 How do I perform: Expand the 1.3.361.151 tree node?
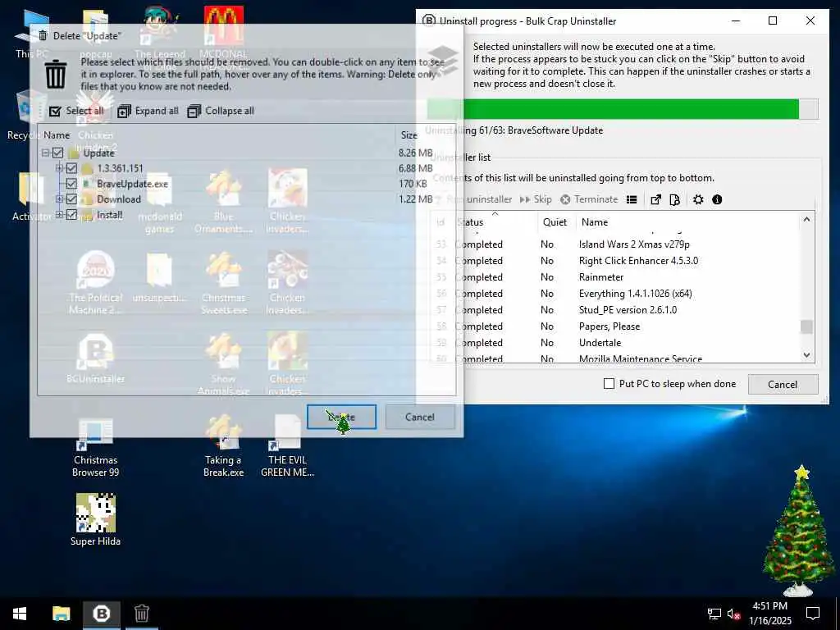point(59,168)
